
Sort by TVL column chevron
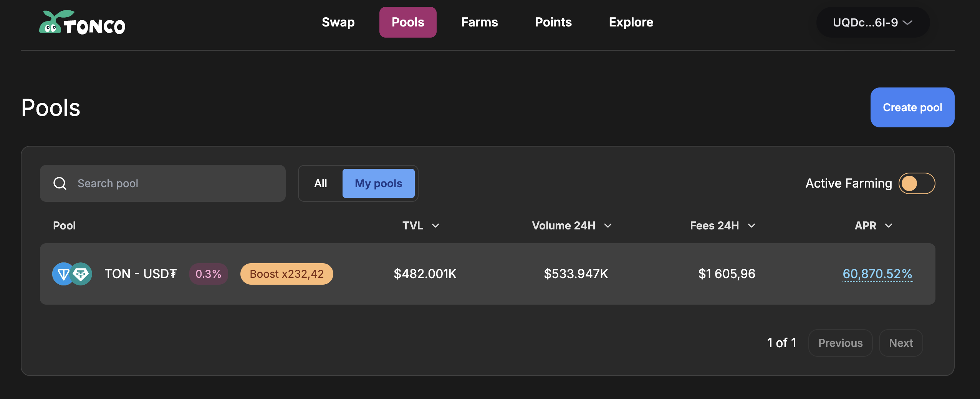[435, 226]
